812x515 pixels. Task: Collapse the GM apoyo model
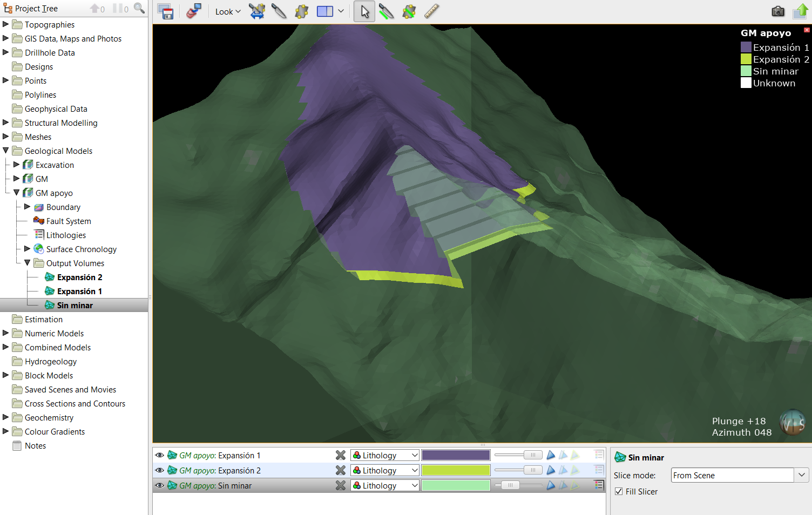point(17,192)
